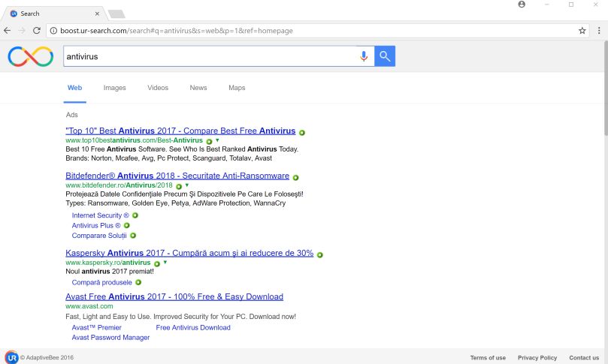Select the Web results tab

[75, 88]
